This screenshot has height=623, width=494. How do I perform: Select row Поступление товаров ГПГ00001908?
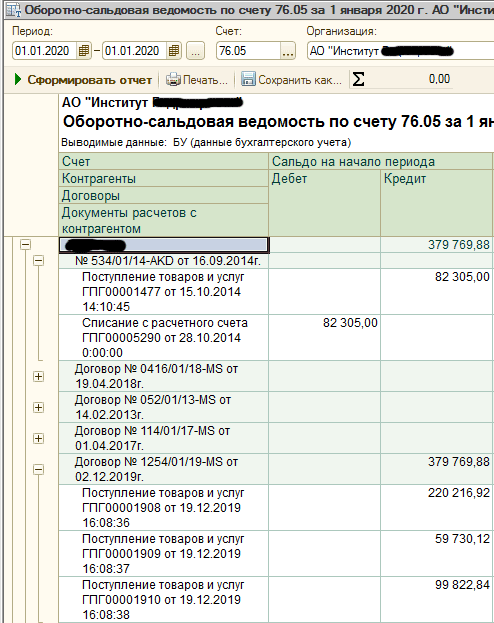point(275,507)
